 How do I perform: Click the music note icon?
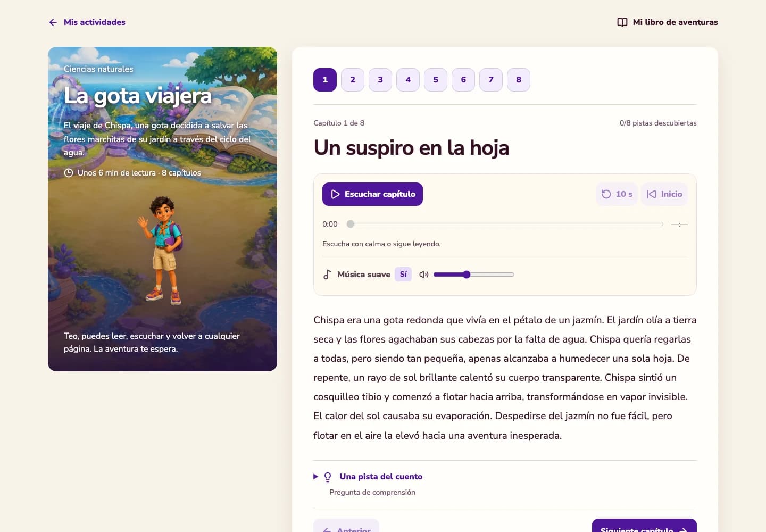click(x=327, y=275)
